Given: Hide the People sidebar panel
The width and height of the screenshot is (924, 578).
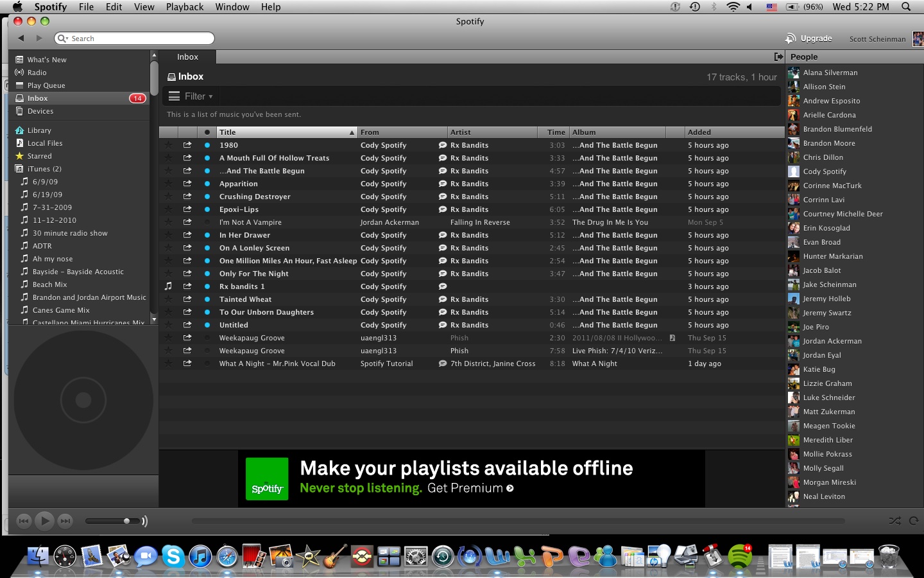Looking at the screenshot, I should 778,57.
